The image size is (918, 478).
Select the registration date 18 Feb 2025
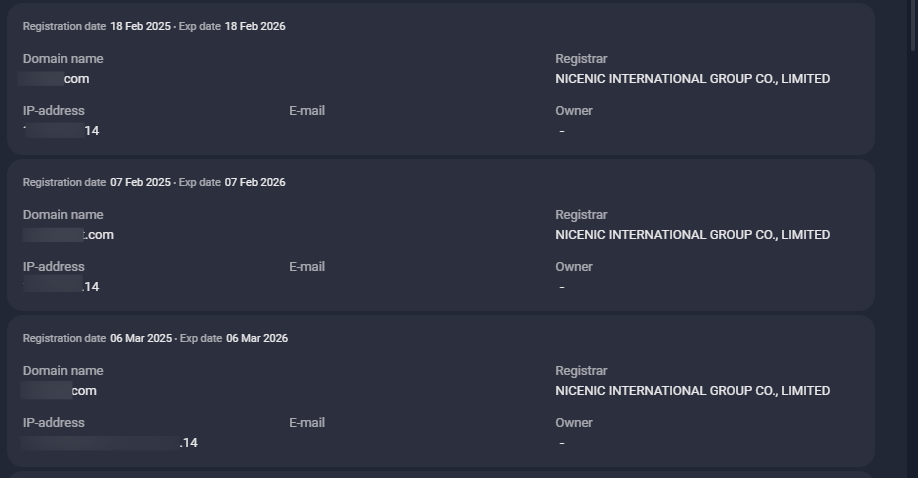pyautogui.click(x=140, y=26)
